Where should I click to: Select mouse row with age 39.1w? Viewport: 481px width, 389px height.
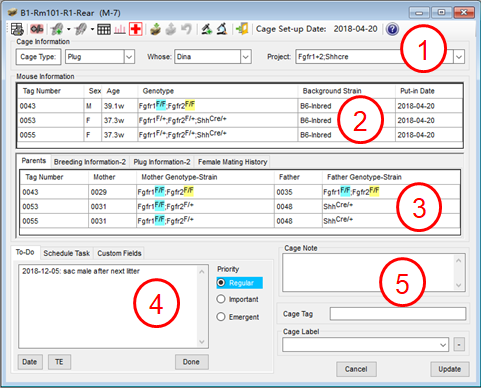(240, 106)
